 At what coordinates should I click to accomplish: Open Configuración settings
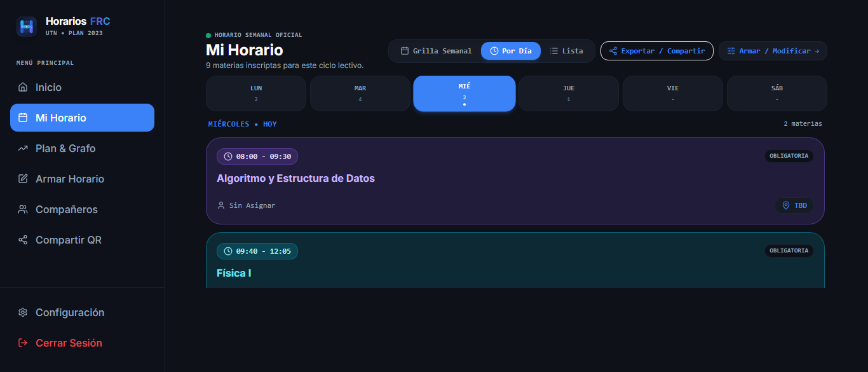82,312
